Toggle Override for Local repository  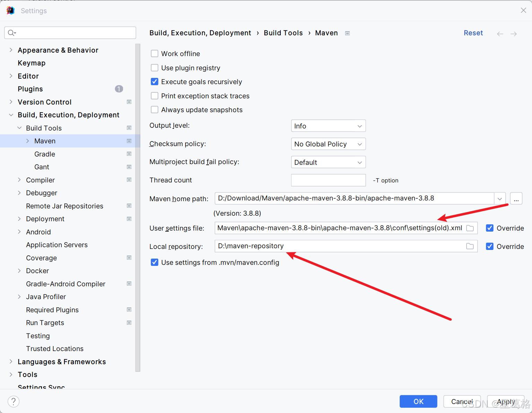[x=490, y=246]
